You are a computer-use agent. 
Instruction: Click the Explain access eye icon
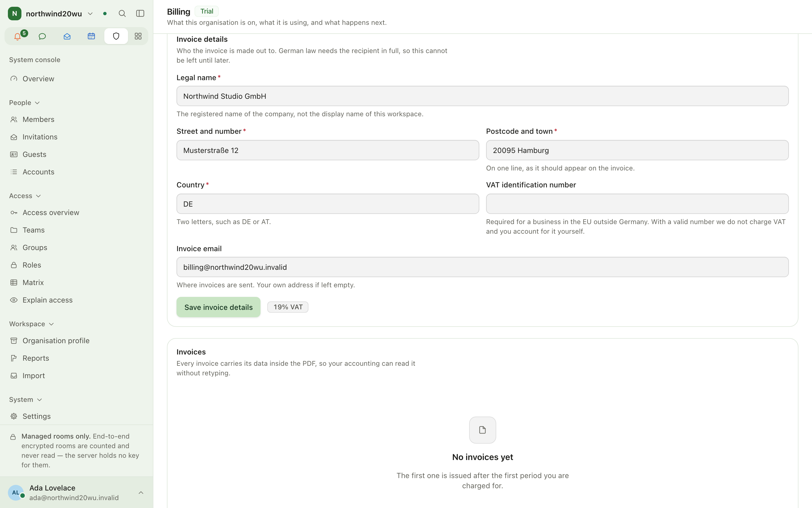[14, 300]
